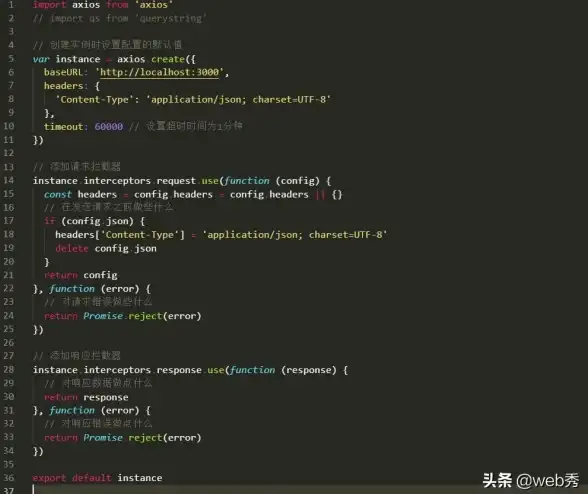Click line number 36 in the gutter

click(9, 478)
